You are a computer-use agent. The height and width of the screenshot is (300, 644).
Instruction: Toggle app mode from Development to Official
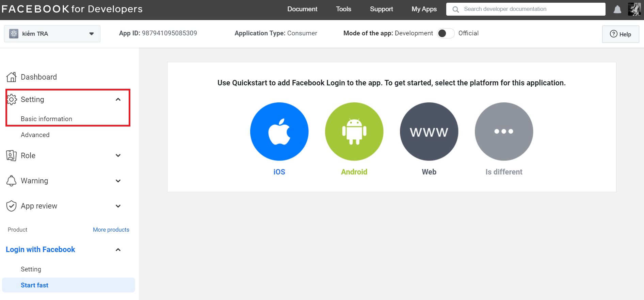[x=446, y=33]
